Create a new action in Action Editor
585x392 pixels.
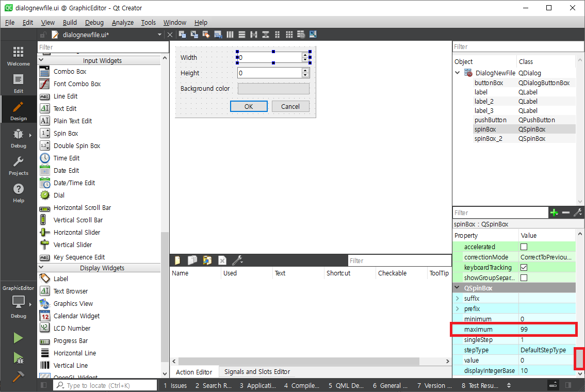click(177, 260)
